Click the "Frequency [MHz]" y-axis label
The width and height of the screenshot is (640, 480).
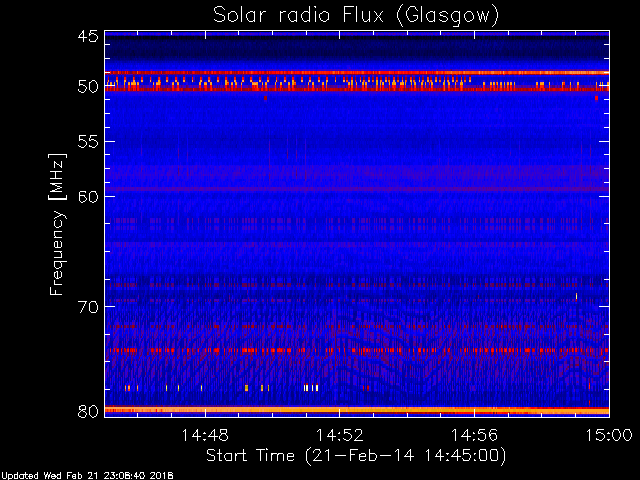[x=57, y=224]
